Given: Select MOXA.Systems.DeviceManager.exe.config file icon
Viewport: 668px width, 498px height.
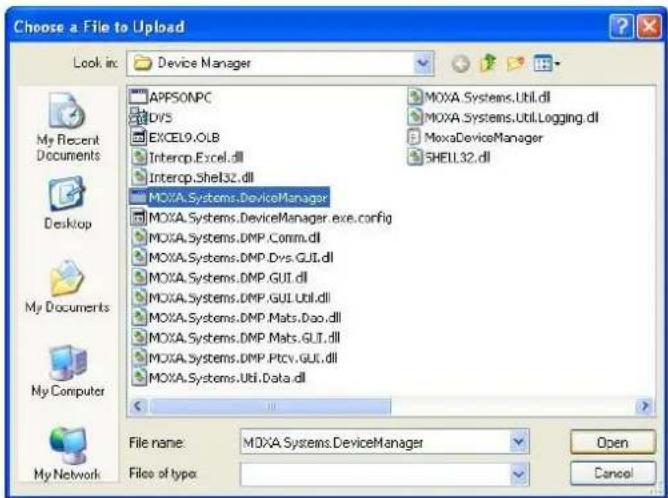Looking at the screenshot, I should coord(138,218).
